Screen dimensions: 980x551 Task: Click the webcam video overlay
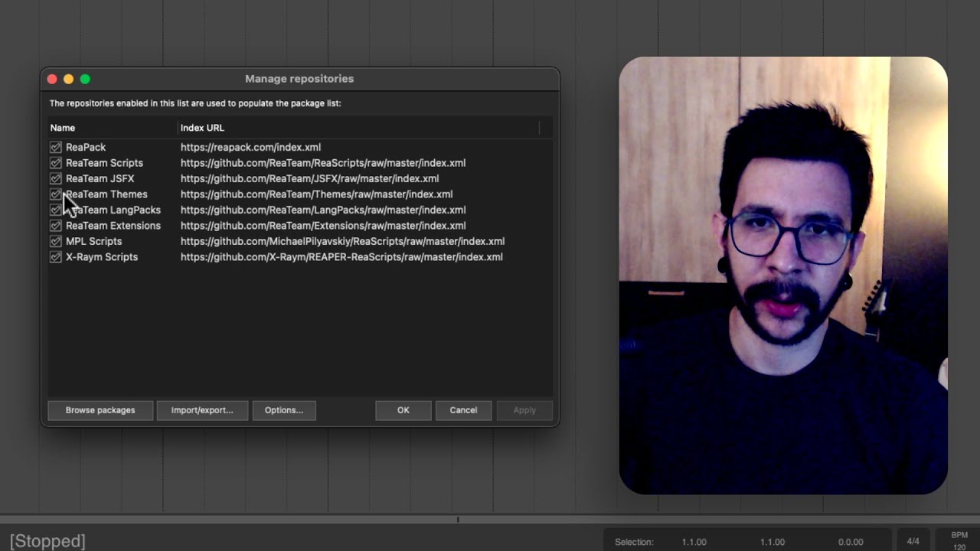(x=783, y=275)
